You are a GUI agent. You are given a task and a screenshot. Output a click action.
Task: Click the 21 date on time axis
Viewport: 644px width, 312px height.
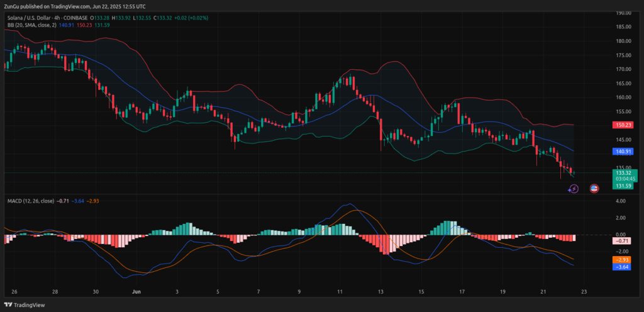click(543, 292)
